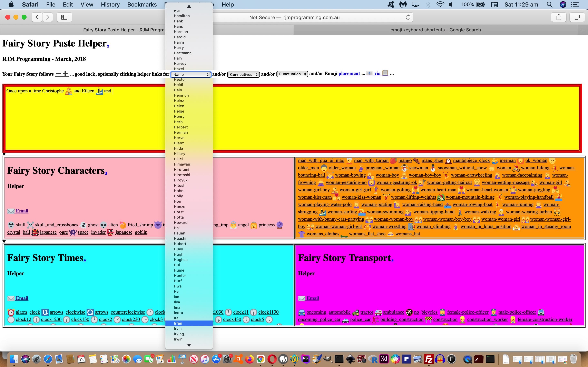Collapse triangle above Fairy Story Characters
This screenshot has width=588, height=367.
4,154
